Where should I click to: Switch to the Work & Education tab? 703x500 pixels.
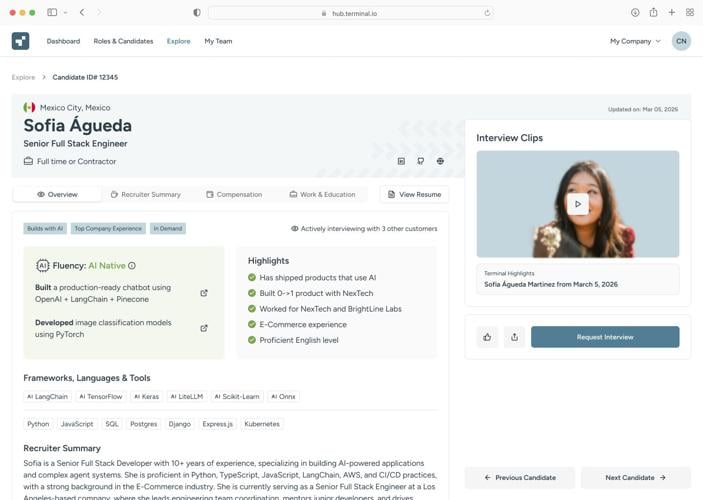coord(322,194)
